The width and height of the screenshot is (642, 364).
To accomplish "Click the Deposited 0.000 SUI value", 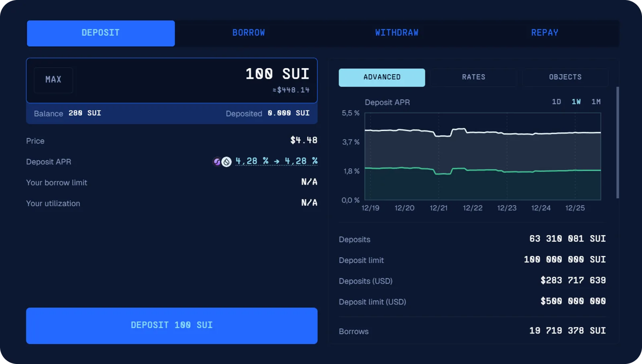I will [288, 114].
